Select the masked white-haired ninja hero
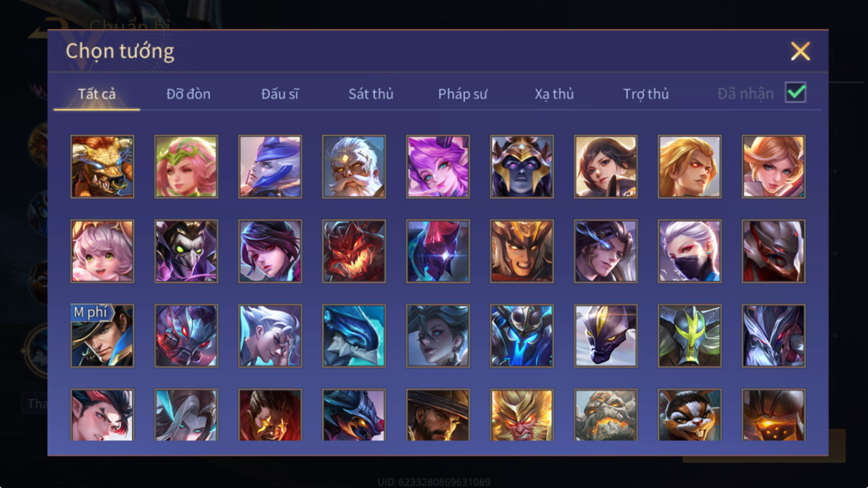This screenshot has width=868, height=488. [690, 251]
